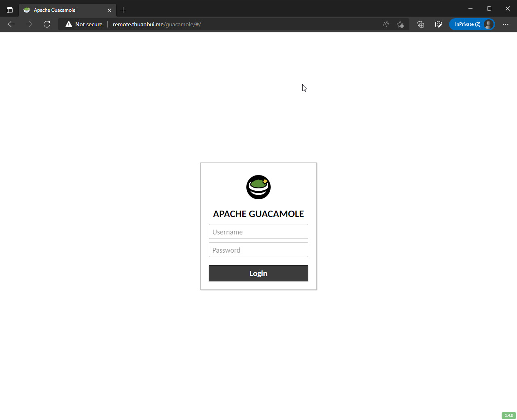Click the Login button
Screen dimensions: 517x420
click(258, 273)
